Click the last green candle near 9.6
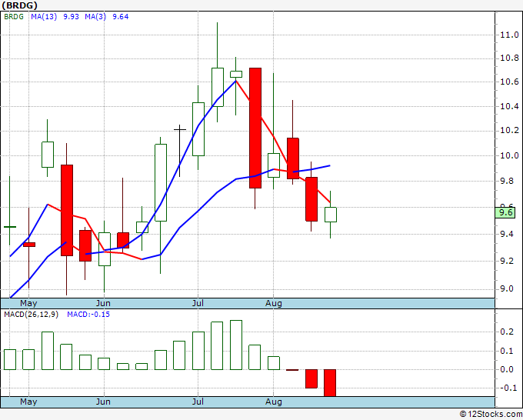523x420 pixels. pyautogui.click(x=331, y=215)
